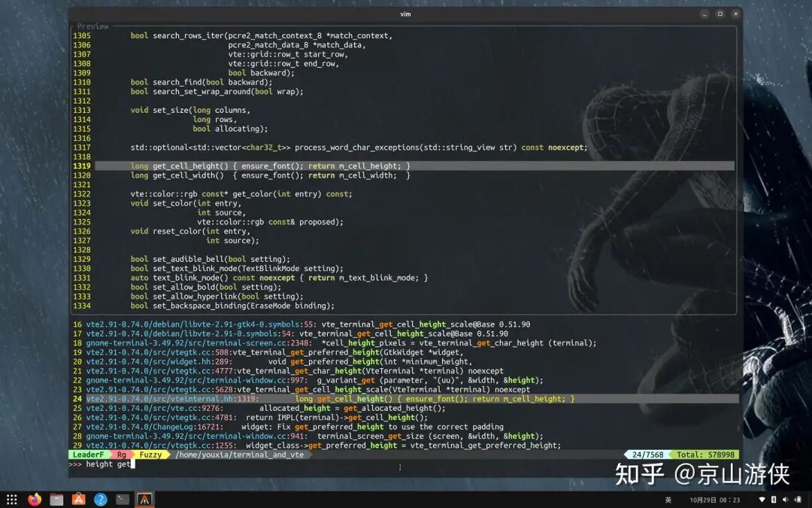This screenshot has height=508, width=812.
Task: Open the clock showing 10月29日 08:23
Action: coord(715,500)
